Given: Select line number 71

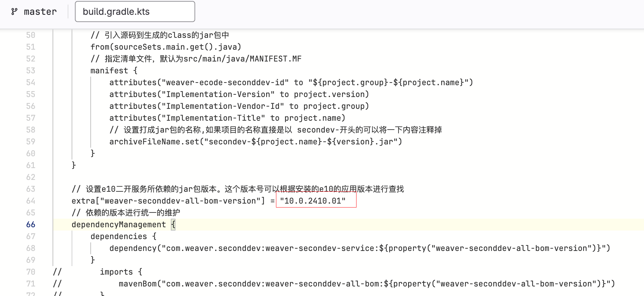Looking at the screenshot, I should (x=31, y=284).
